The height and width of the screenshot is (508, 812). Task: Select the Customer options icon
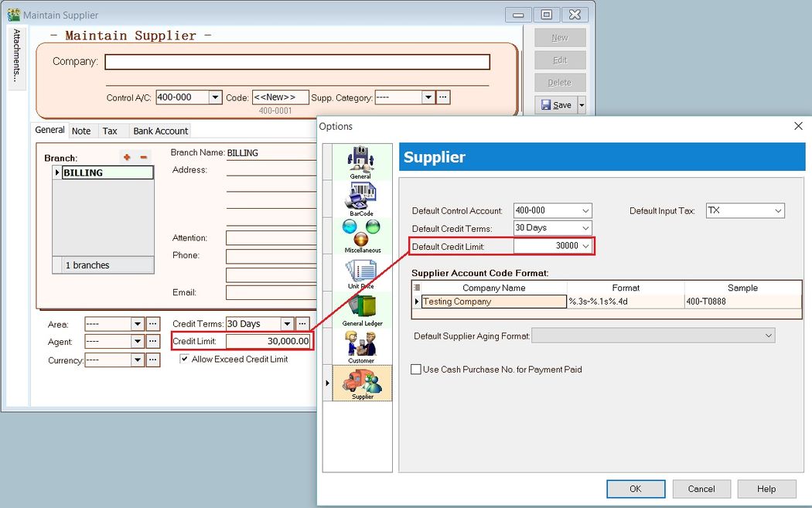[x=360, y=344]
